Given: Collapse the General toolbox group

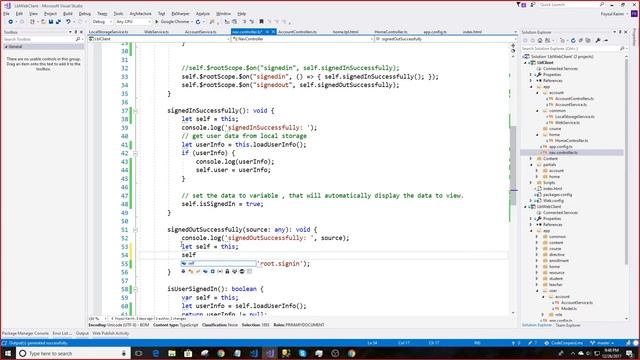Looking at the screenshot, I should tap(6, 47).
